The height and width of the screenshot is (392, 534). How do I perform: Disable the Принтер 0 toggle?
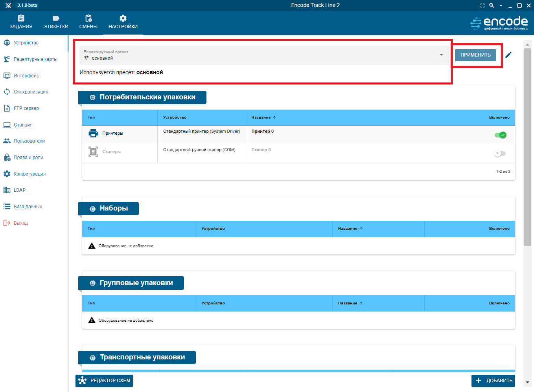point(500,135)
